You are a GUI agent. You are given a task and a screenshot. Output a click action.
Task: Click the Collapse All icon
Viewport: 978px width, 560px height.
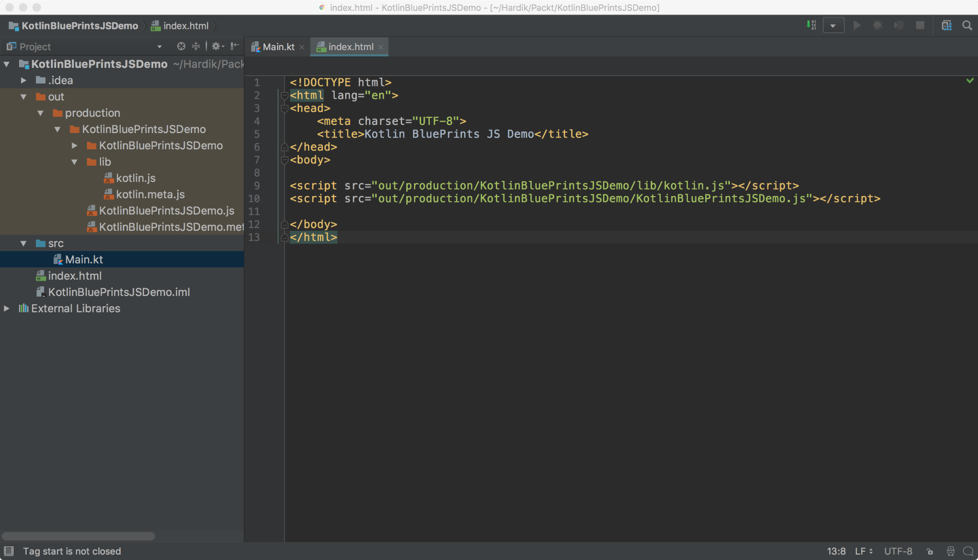point(196,46)
